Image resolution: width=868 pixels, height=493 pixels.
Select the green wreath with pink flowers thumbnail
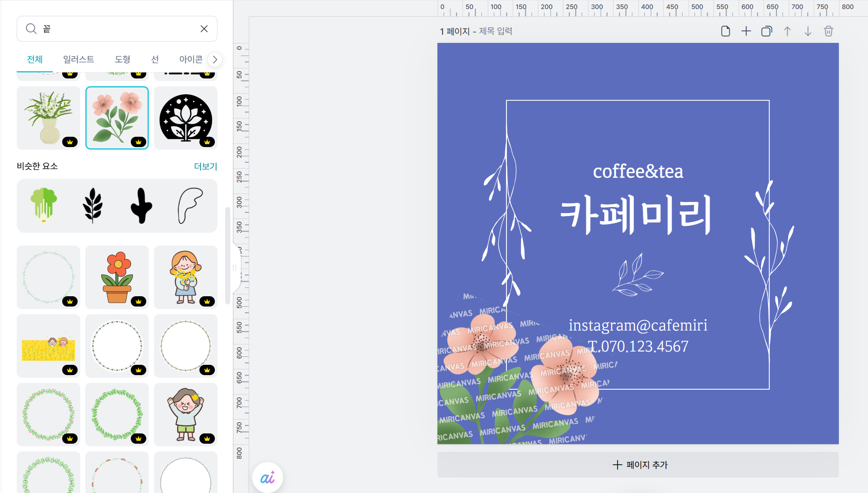click(x=48, y=415)
